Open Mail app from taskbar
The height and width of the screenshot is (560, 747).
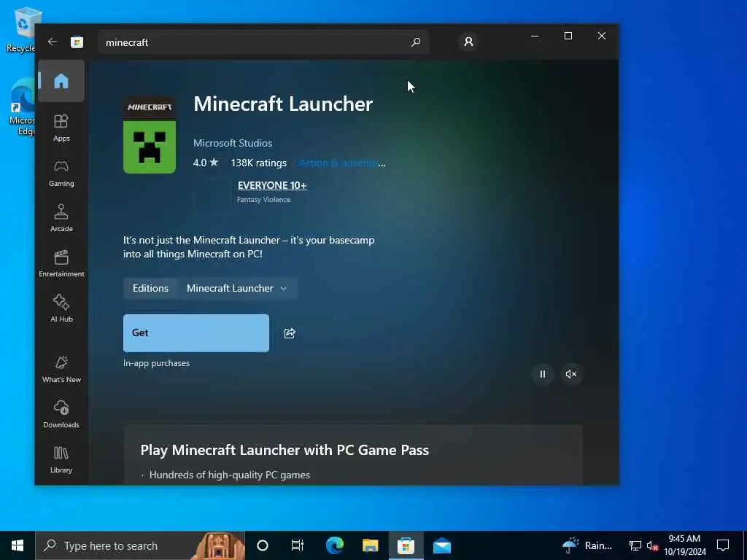pos(441,545)
